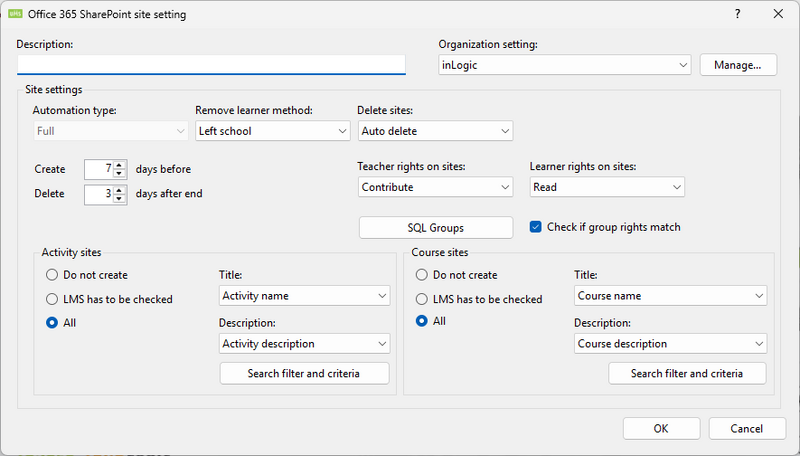800x456 pixels.
Task: Click the Help question mark icon
Action: pos(737,14)
